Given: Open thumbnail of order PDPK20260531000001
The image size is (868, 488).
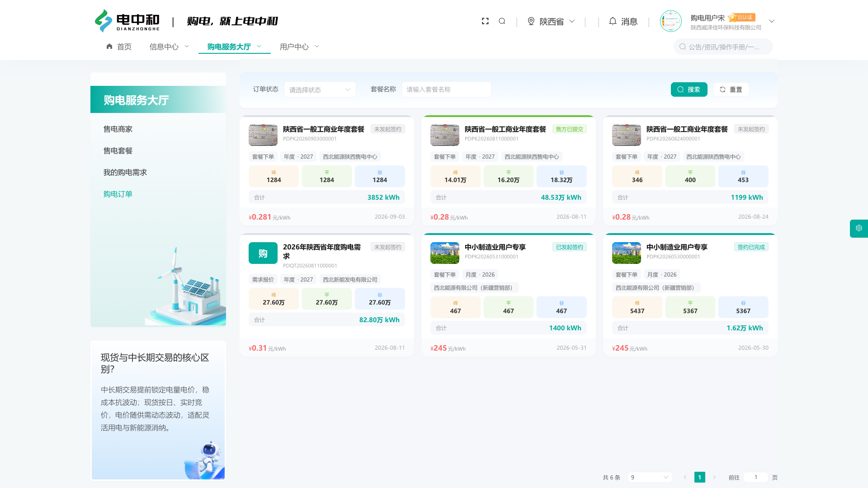Looking at the screenshot, I should click(445, 253).
